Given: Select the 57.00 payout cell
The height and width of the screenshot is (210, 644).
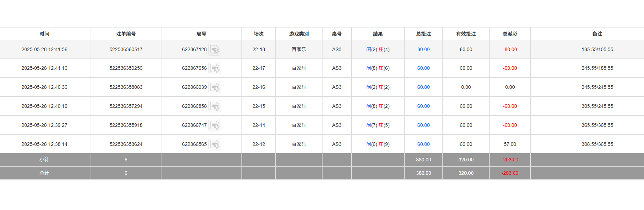Looking at the screenshot, I should (x=510, y=144).
